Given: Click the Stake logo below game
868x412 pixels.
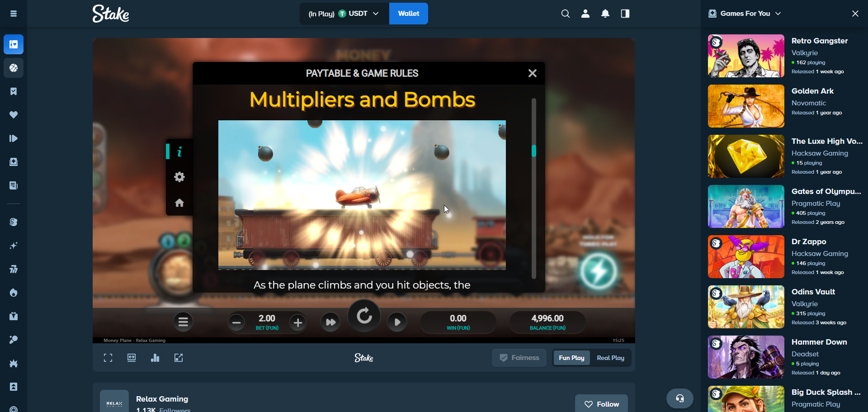Looking at the screenshot, I should click(x=364, y=358).
